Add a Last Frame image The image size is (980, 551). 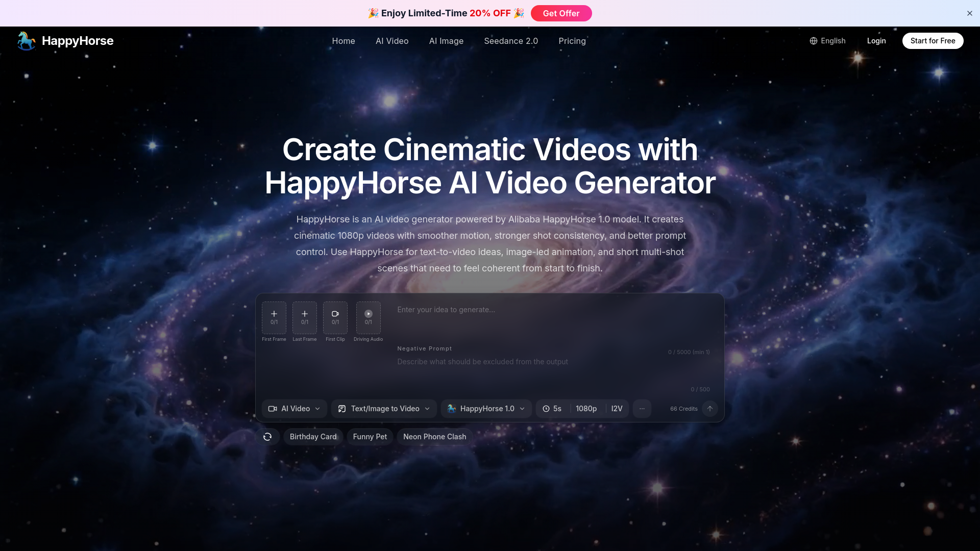click(305, 317)
